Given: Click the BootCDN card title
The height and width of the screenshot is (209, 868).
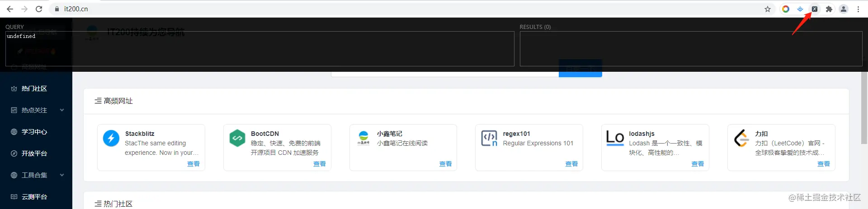Looking at the screenshot, I should pyautogui.click(x=265, y=134).
